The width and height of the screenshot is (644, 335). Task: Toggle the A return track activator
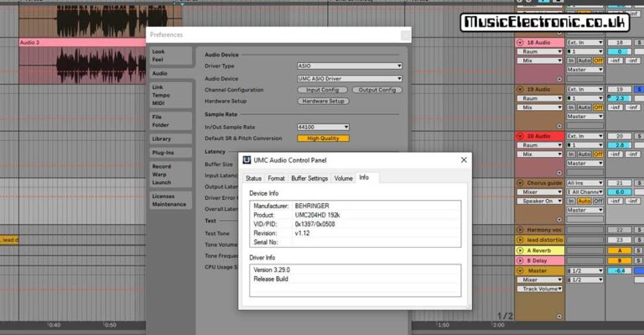tap(620, 250)
